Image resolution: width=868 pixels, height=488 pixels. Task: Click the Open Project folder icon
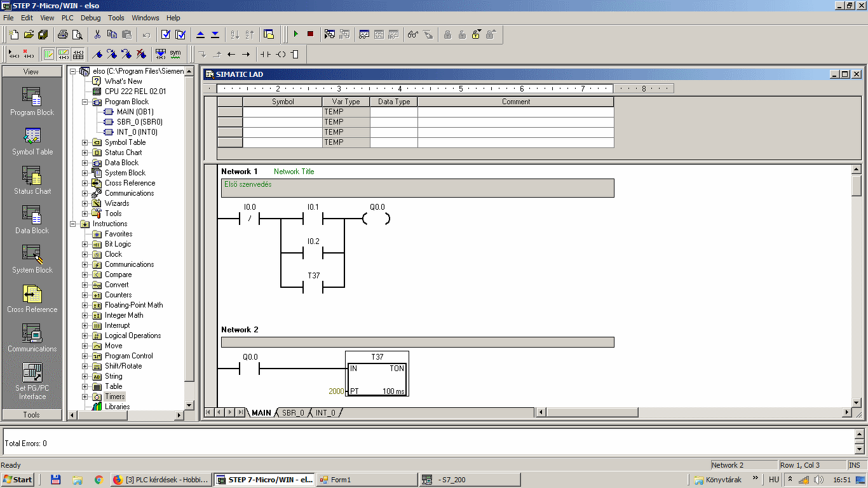click(29, 34)
